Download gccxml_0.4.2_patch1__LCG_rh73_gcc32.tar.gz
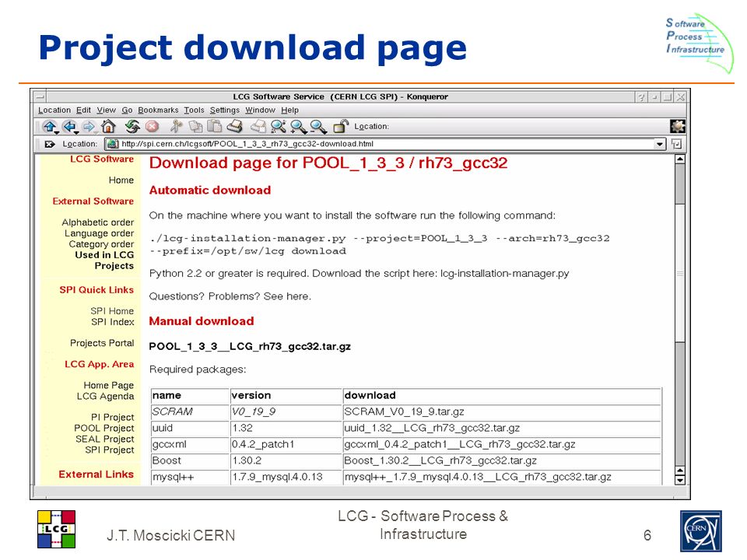This screenshot has width=747, height=560. tap(460, 445)
